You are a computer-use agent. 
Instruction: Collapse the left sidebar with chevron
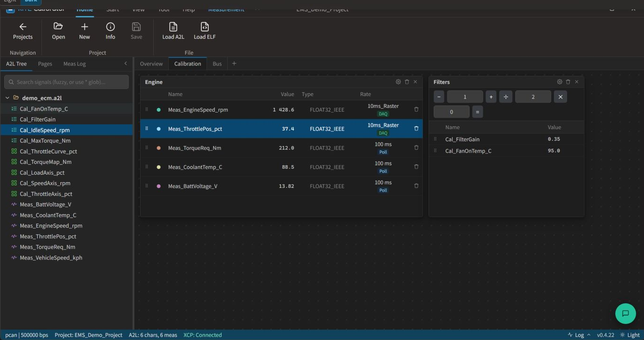125,64
